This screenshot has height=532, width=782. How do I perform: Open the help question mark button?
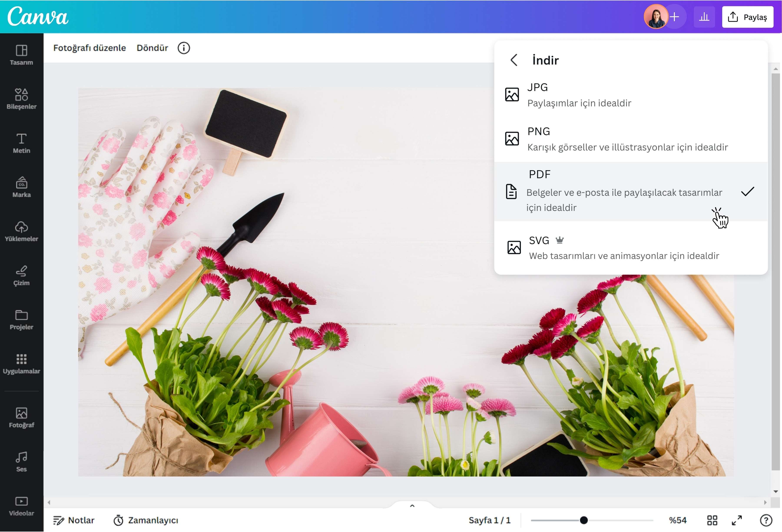766,520
